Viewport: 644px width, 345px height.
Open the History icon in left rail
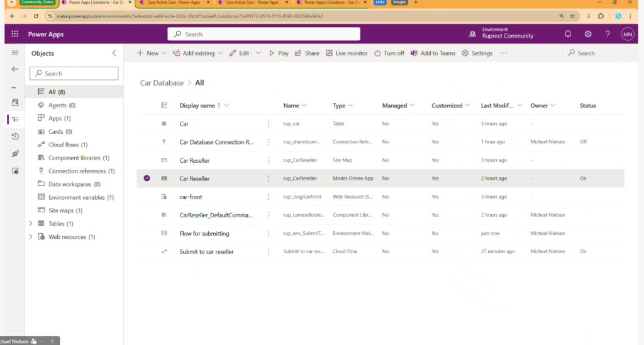point(15,136)
